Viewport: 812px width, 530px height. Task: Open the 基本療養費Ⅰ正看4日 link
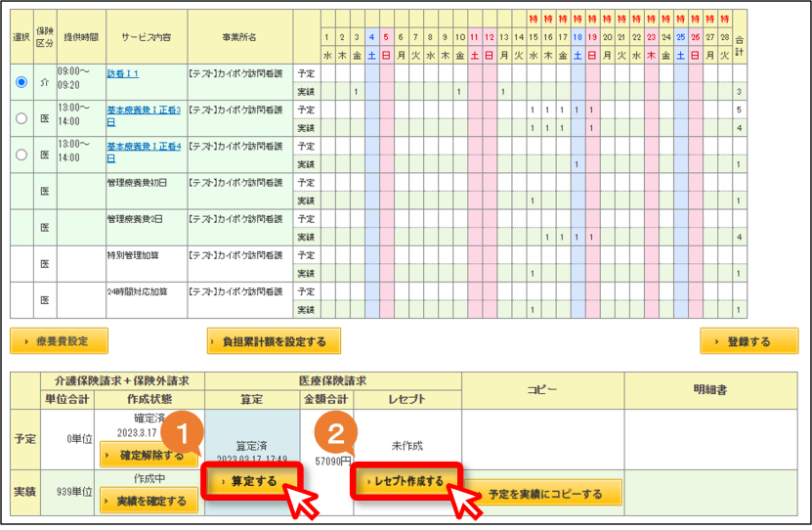click(x=144, y=152)
